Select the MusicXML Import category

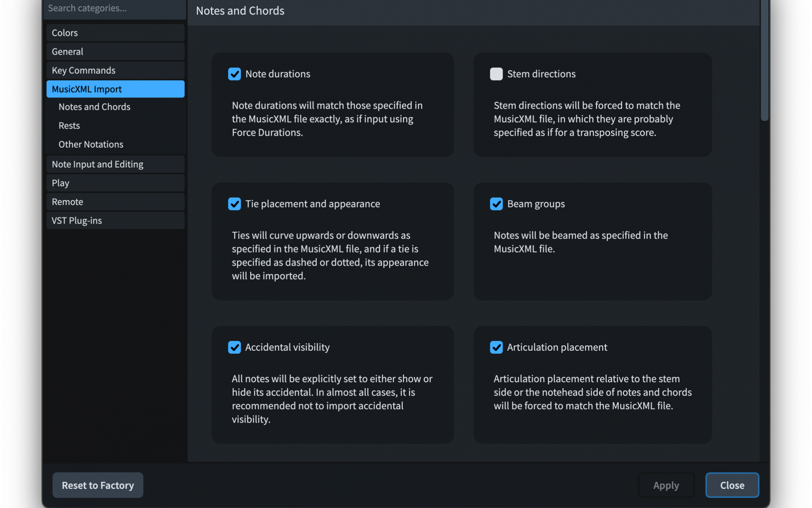coord(115,89)
